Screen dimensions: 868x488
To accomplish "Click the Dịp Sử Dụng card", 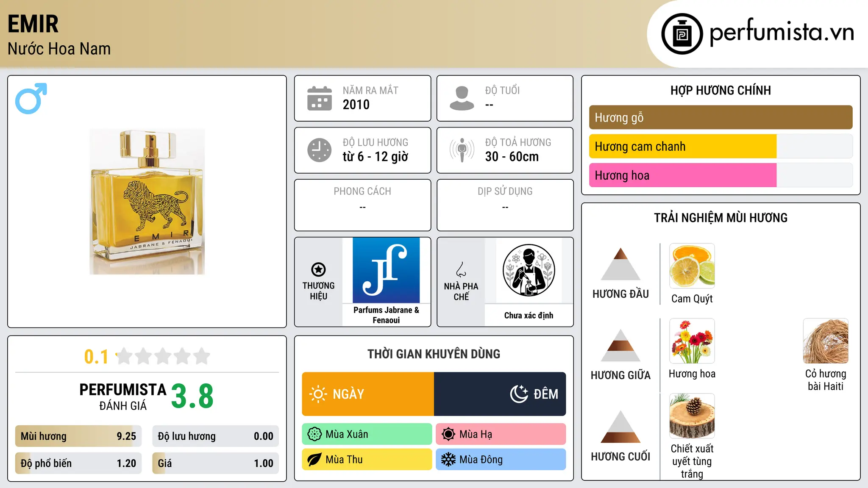I will [505, 205].
